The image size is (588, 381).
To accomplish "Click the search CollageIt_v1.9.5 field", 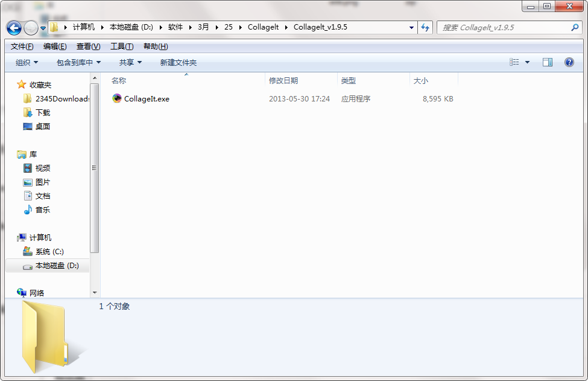I will 510,27.
